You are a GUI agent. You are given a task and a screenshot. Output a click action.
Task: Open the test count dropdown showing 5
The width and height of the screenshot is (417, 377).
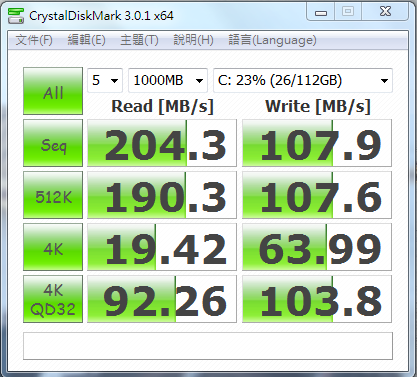pyautogui.click(x=105, y=80)
